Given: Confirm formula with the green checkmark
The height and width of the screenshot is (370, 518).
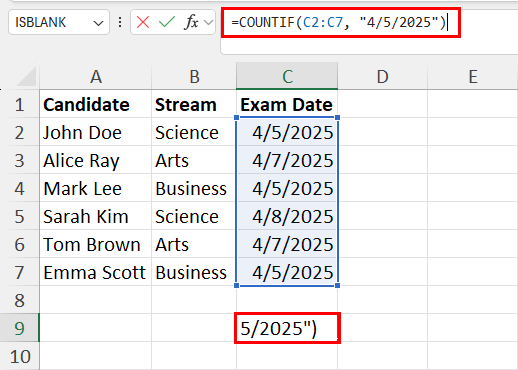Looking at the screenshot, I should point(167,22).
